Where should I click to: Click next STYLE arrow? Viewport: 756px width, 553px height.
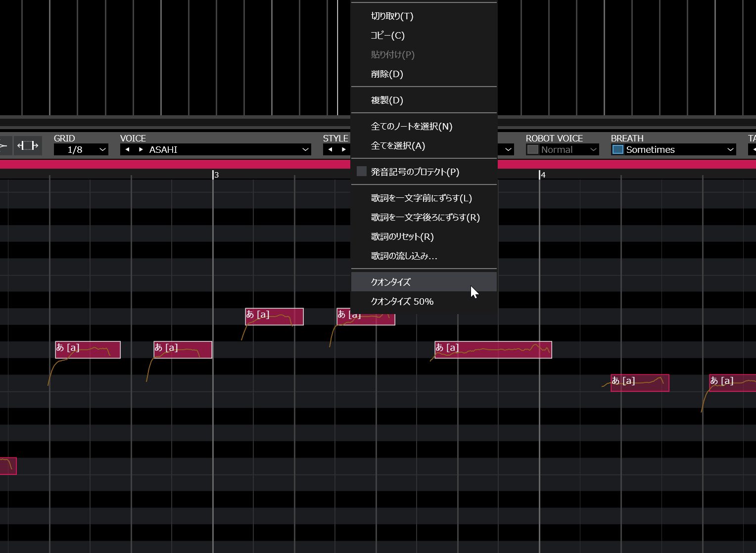point(343,149)
